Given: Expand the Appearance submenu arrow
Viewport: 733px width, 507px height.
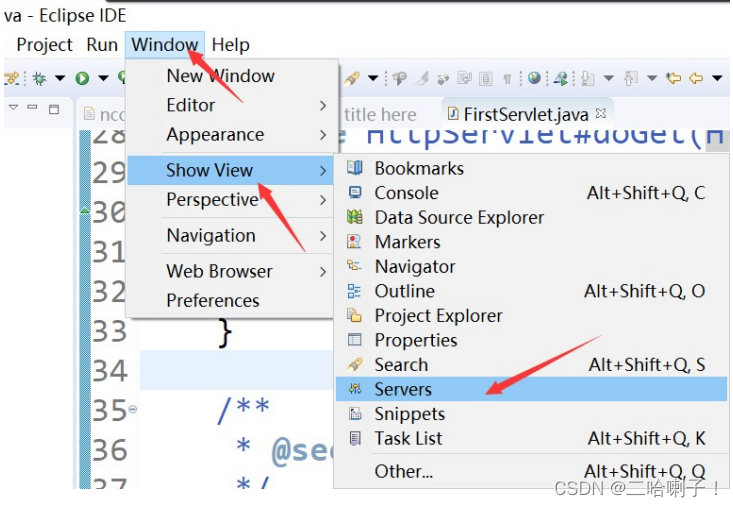Looking at the screenshot, I should point(323,135).
